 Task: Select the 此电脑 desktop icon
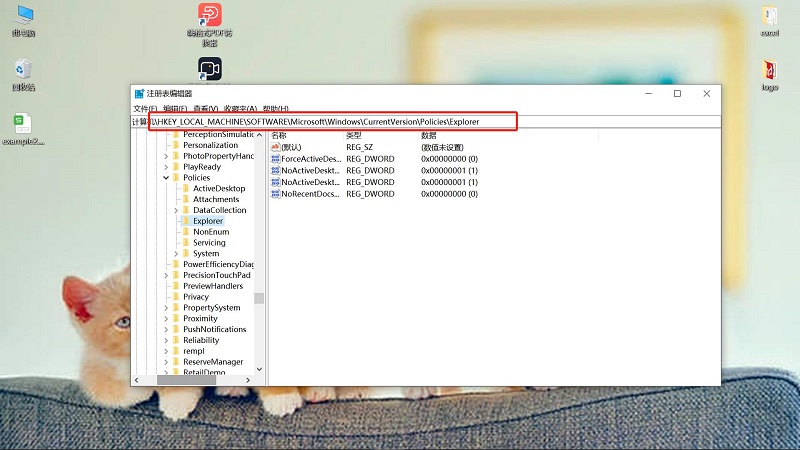click(23, 21)
